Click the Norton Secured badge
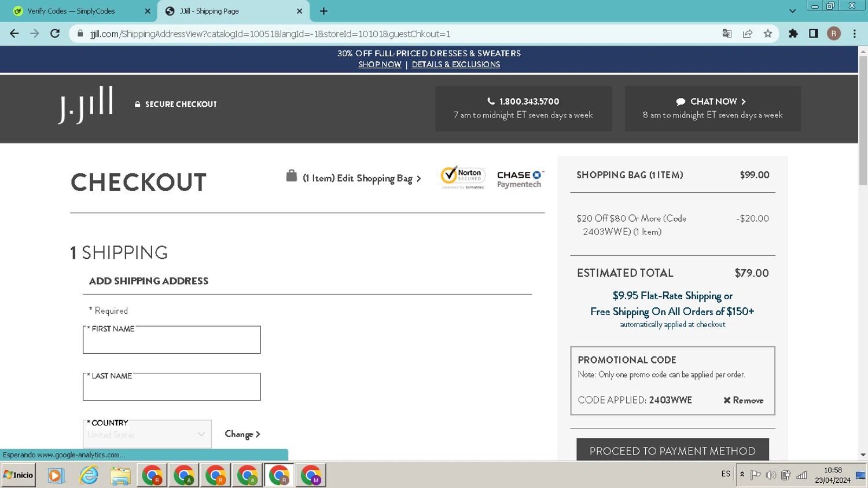868x488 pixels. (x=463, y=178)
